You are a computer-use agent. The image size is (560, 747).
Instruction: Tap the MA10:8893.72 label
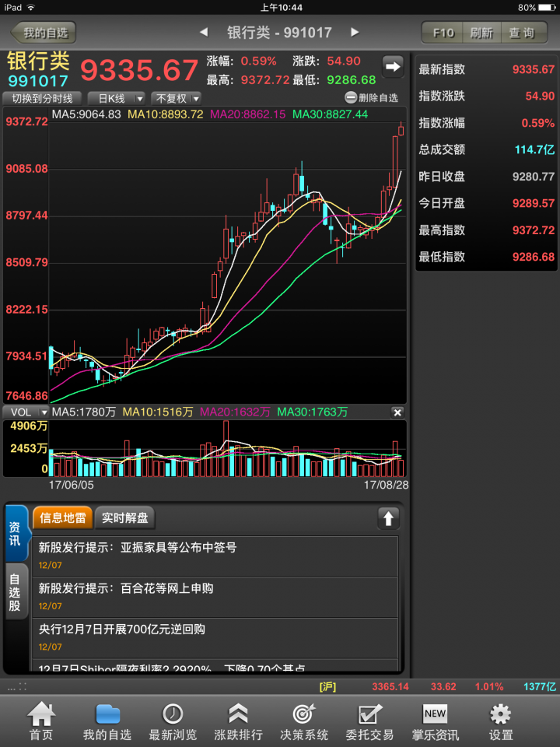[x=165, y=114]
